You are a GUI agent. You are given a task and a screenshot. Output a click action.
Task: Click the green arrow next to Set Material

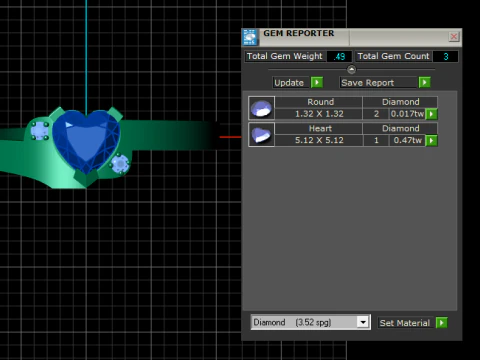tap(441, 323)
